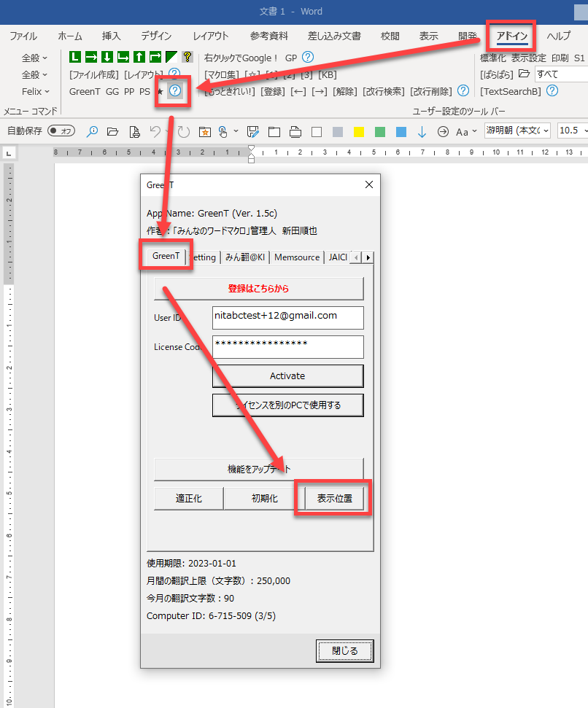Screen dimensions: 588x708
Task: Click the circled right arrow icon
Action: tap(443, 132)
